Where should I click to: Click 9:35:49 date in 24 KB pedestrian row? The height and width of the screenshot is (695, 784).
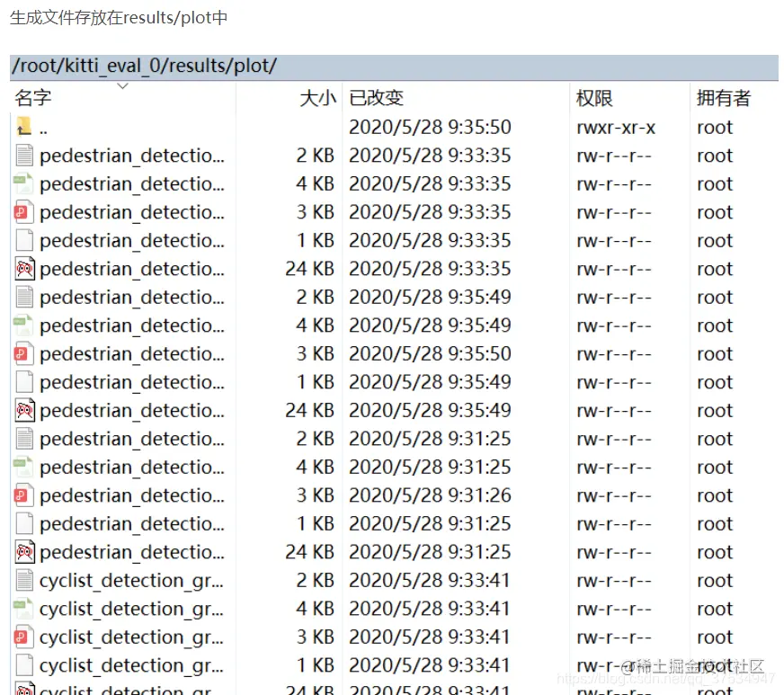430,411
